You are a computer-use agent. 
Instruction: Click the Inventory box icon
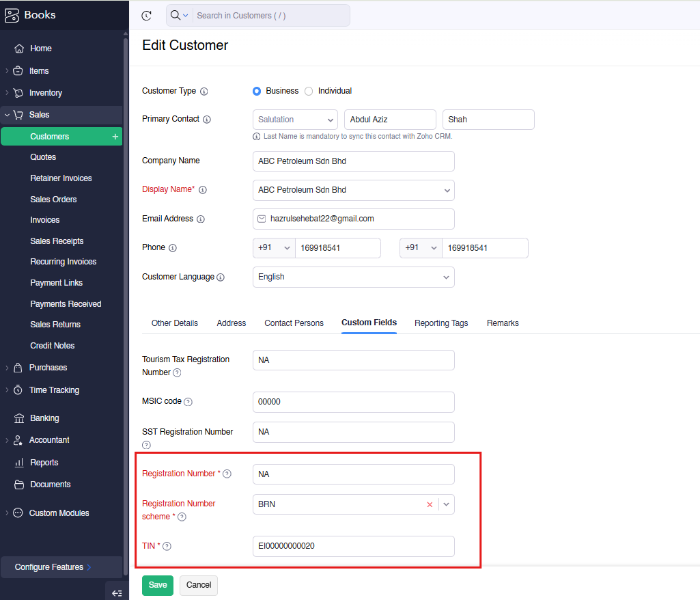pos(18,93)
